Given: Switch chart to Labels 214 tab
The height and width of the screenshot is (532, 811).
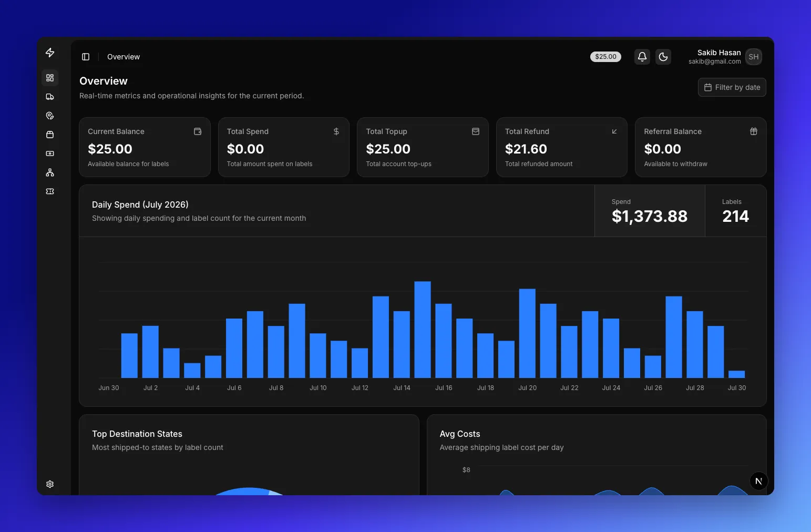Looking at the screenshot, I should 736,211.
